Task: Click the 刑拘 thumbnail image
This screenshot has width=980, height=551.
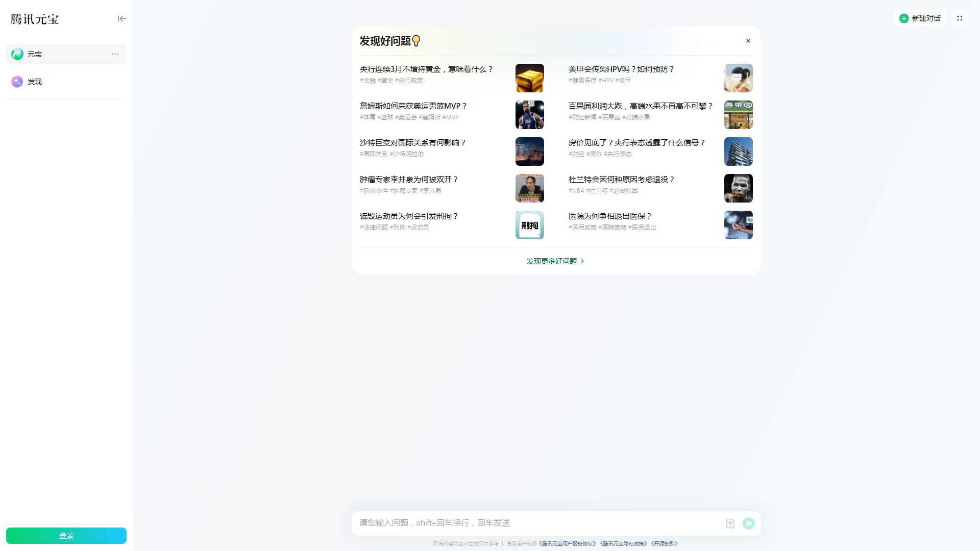Action: (529, 225)
